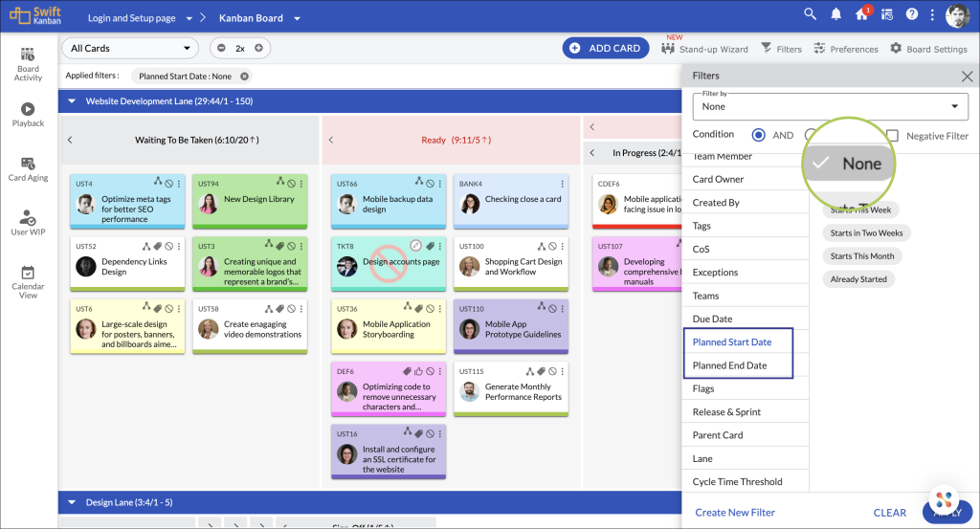Click the ADD CARD button
Viewport: 980px width, 529px height.
(x=605, y=48)
